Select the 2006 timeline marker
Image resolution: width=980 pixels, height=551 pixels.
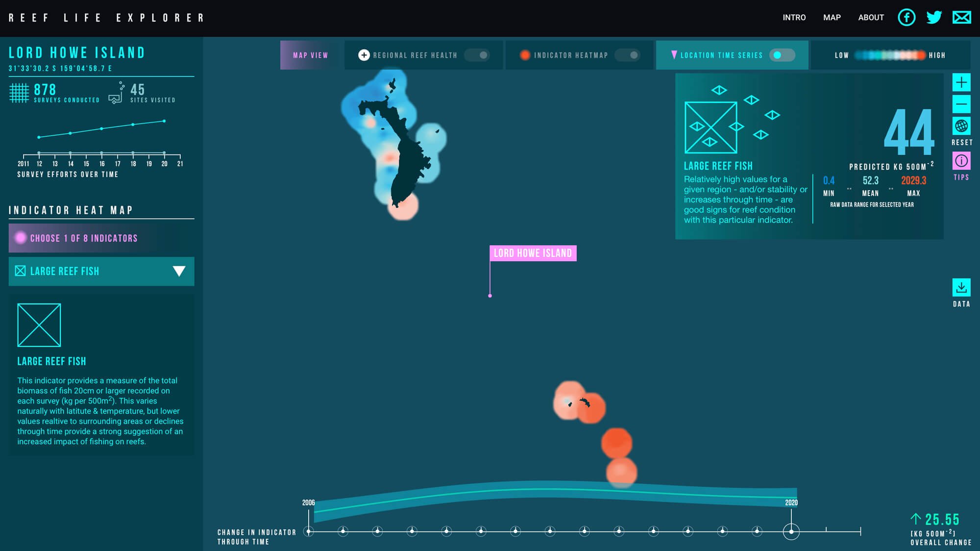(x=309, y=531)
